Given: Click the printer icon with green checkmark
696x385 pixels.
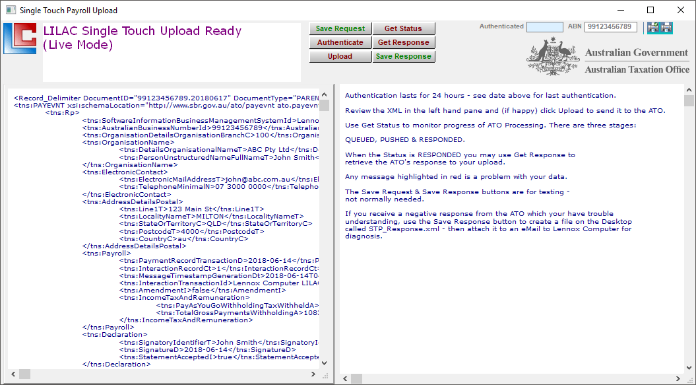Looking at the screenshot, I should pyautogui.click(x=653, y=28).
